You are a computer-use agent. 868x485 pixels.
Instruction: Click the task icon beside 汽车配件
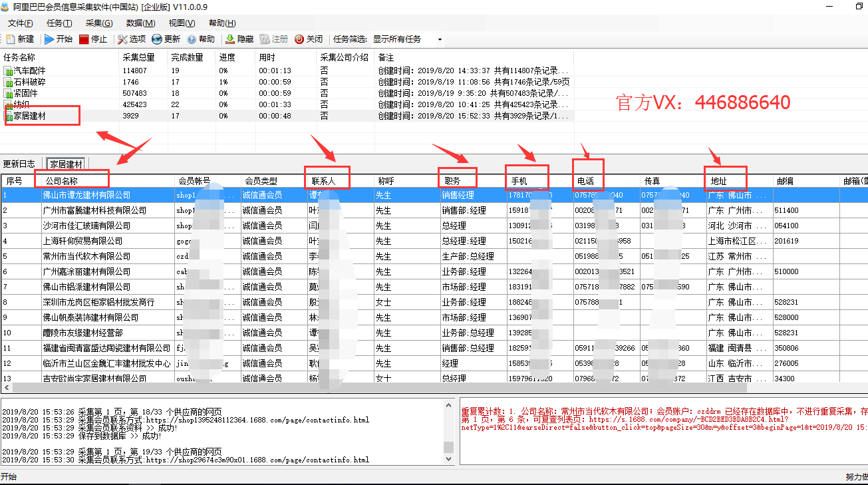pyautogui.click(x=9, y=71)
